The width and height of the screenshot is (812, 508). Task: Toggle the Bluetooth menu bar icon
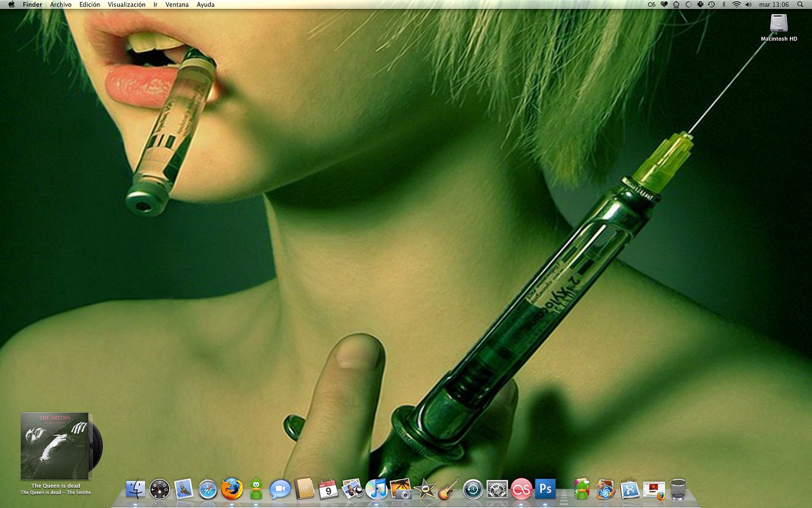point(724,5)
